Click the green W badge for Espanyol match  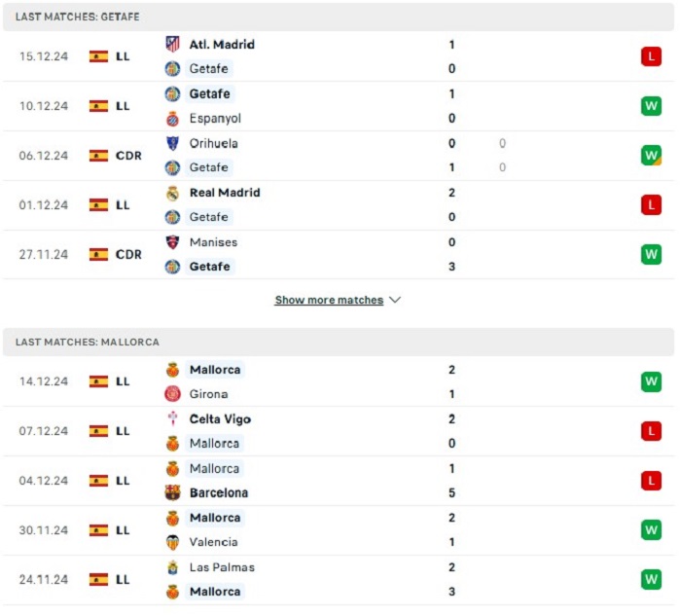[651, 106]
